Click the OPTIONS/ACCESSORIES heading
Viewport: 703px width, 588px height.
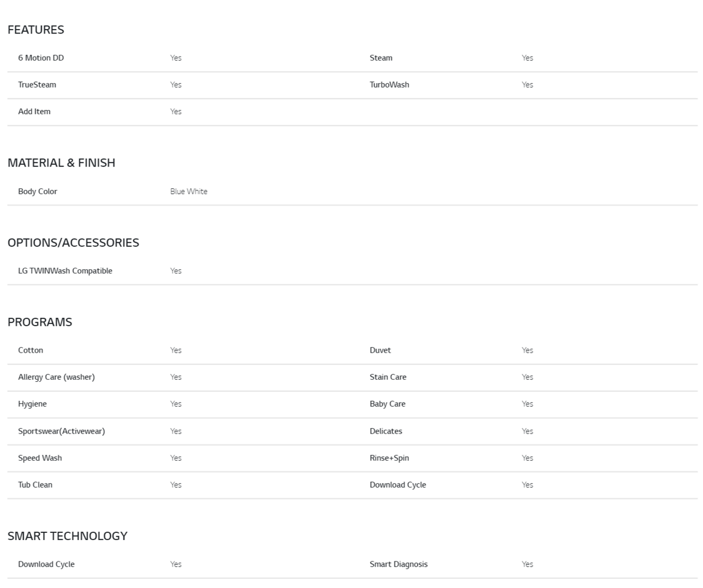pos(73,242)
